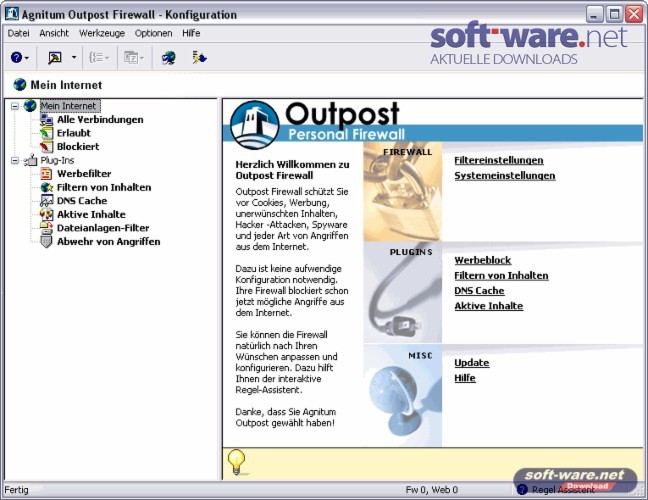This screenshot has height=500, width=648.
Task: Click the Outpost fortress logo
Action: point(255,125)
